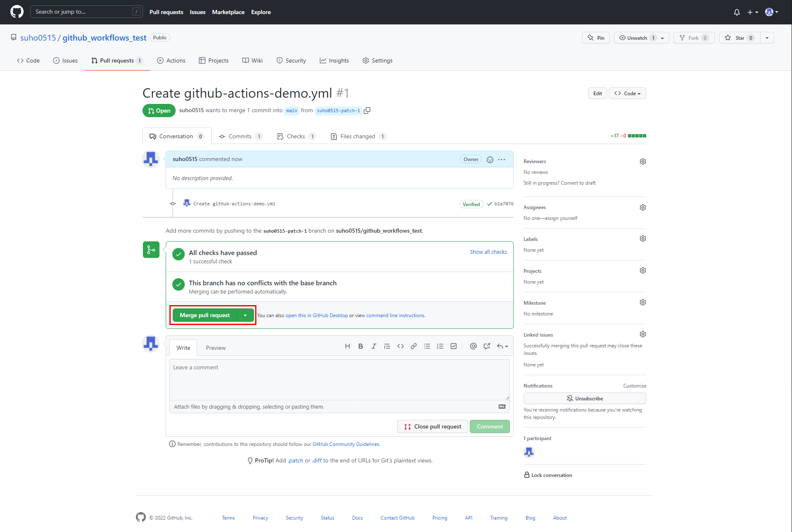Add a bulleted list
Viewport: 792px width, 532px height.
[427, 346]
